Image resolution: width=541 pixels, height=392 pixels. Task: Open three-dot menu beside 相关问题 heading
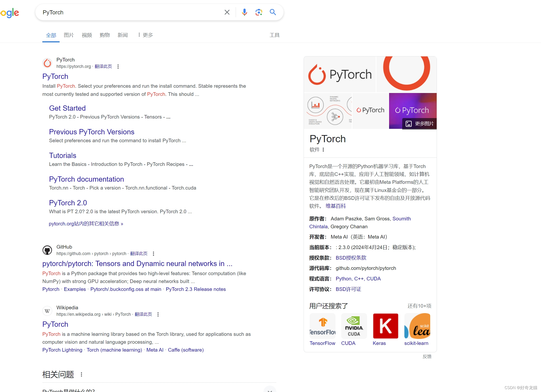coord(81,374)
